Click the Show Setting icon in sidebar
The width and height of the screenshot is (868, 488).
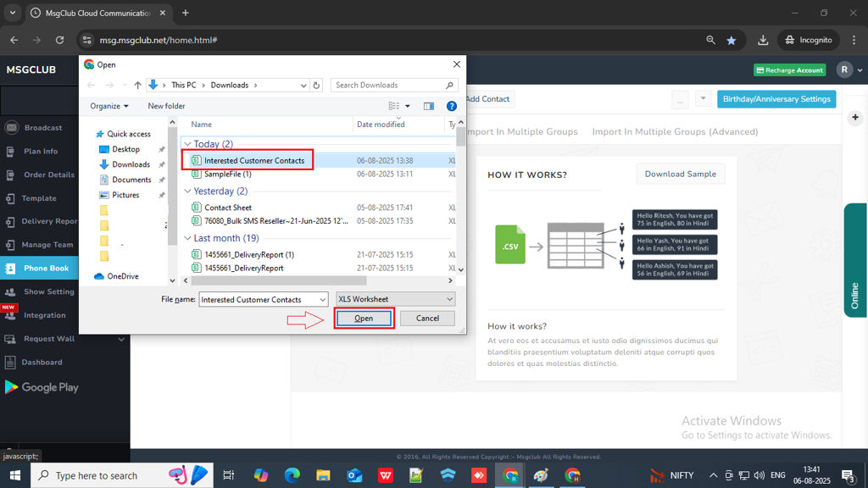(x=10, y=291)
